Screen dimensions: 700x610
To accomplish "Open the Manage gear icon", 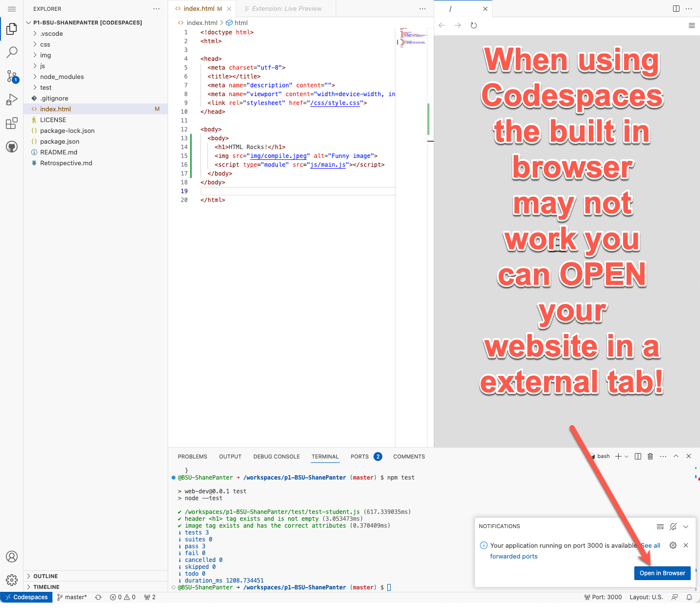I will (12, 580).
